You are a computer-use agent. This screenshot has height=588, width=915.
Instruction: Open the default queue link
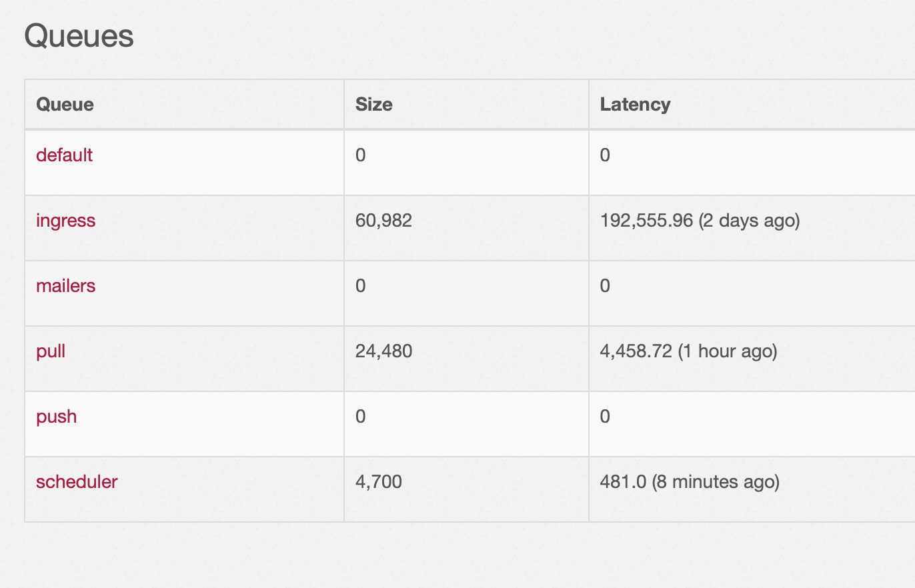tap(64, 155)
